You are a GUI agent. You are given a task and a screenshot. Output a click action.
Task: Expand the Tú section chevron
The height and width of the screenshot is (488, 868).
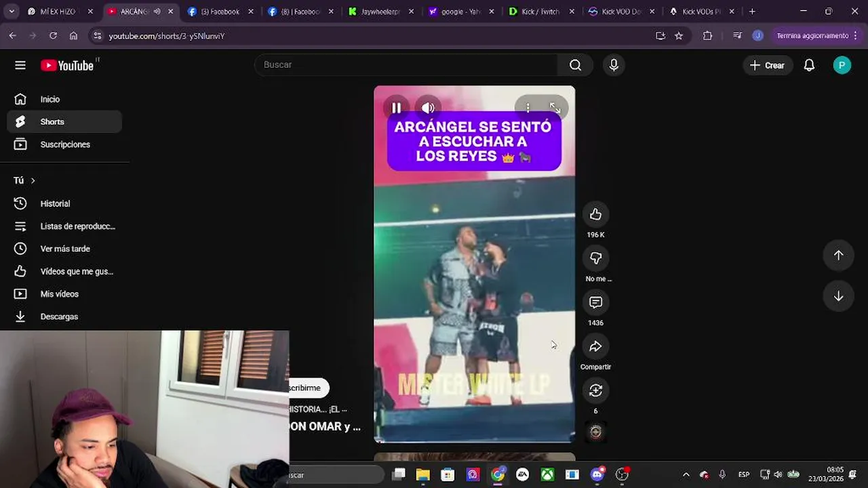[33, 180]
